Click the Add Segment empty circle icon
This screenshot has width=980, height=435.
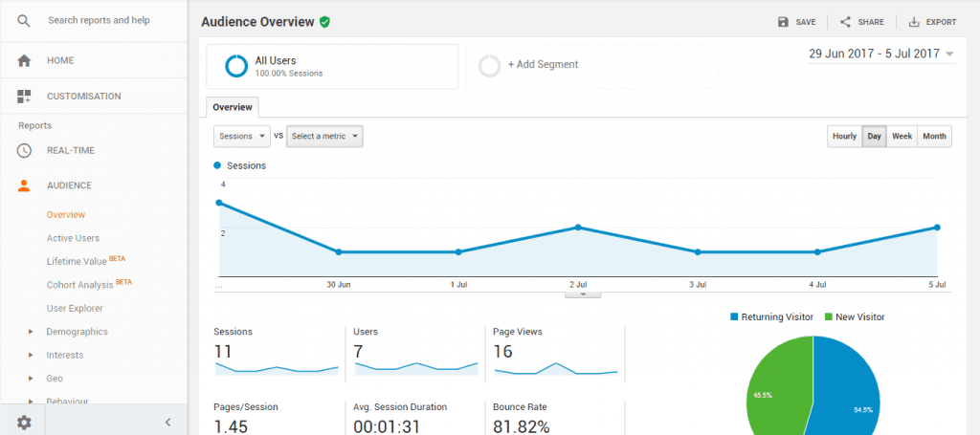[489, 66]
